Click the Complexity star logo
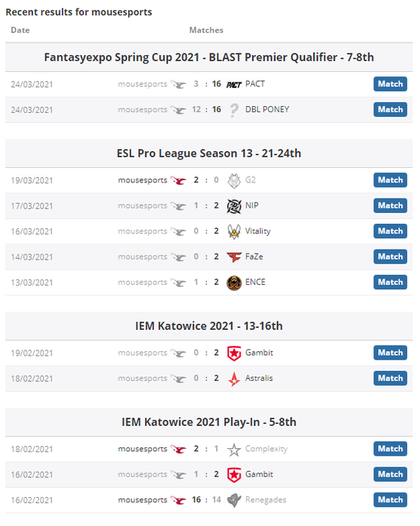Screen dimensions: 420x526 tap(234, 450)
